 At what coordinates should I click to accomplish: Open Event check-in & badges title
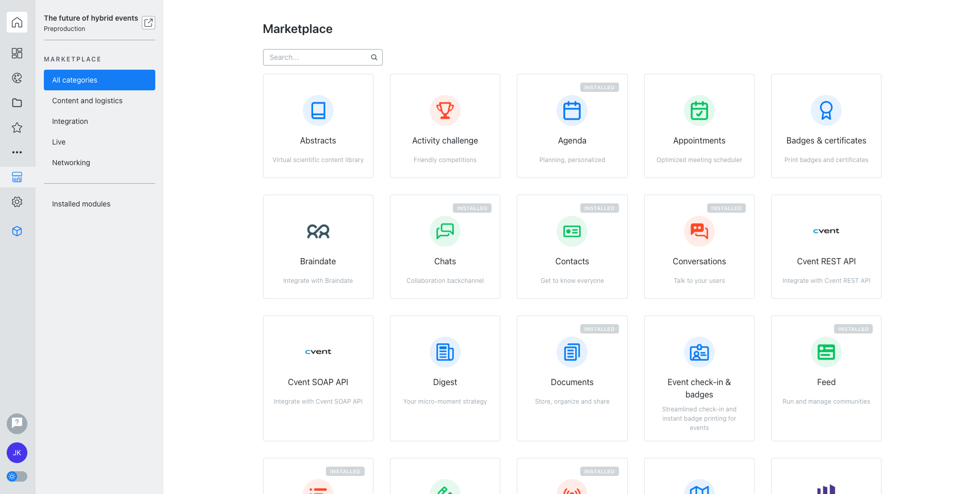tap(699, 388)
